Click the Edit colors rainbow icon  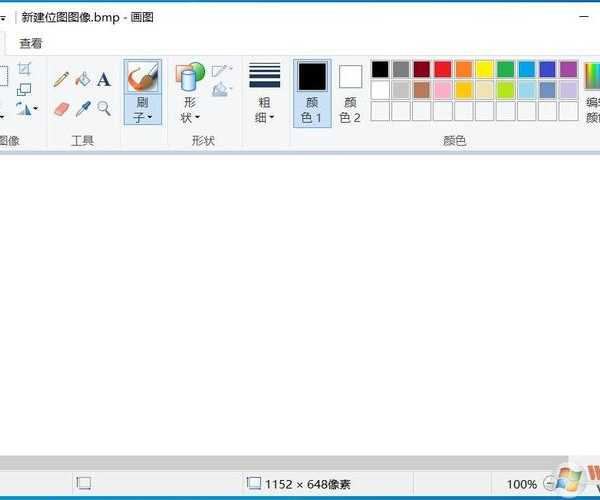point(592,76)
